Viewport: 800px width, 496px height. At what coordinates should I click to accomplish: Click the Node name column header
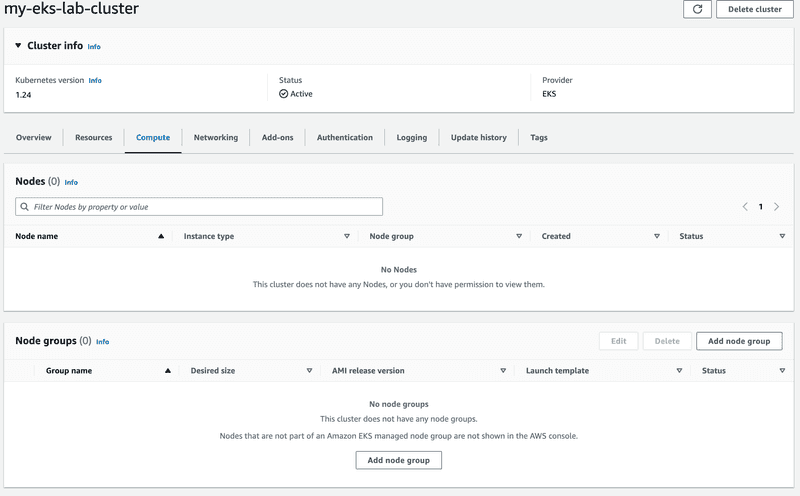pos(37,236)
